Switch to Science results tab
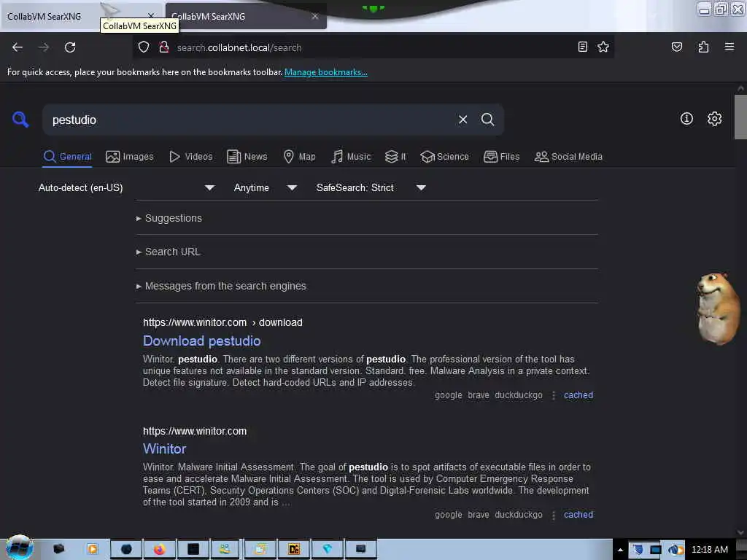Viewport: 747px width, 560px height. coord(444,157)
